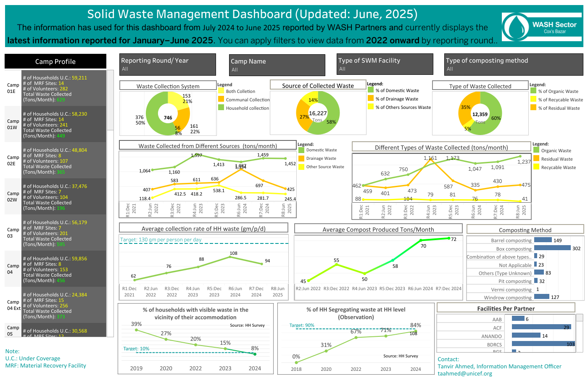588x378 pixels.
Task: Select the Camp 01E profile row
Action: (55, 88)
